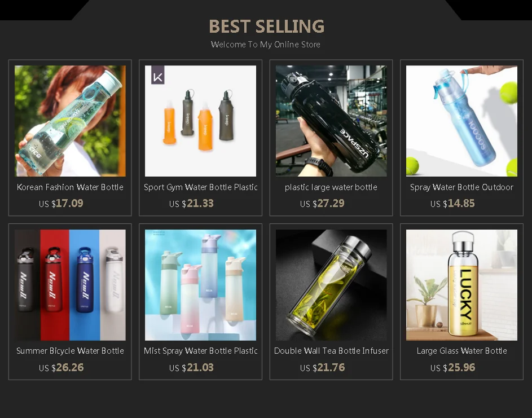The height and width of the screenshot is (418, 532).
Task: Open the 'Korean Fashion Water Bottle' title link
Action: 70,187
